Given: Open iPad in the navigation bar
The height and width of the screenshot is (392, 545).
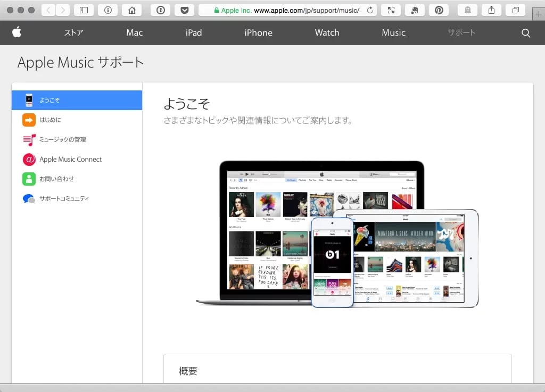Looking at the screenshot, I should tap(194, 32).
